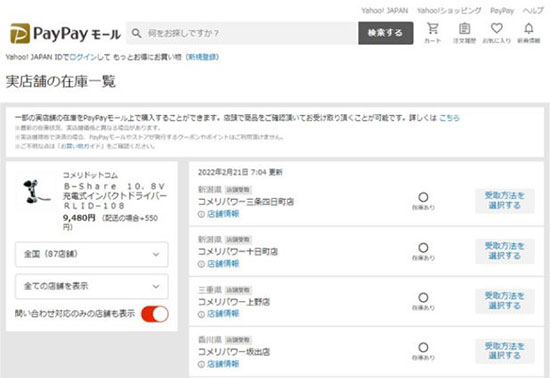Viewport: 550px width, 378px height.
Task: Click the 検索する search button
Action: [385, 33]
